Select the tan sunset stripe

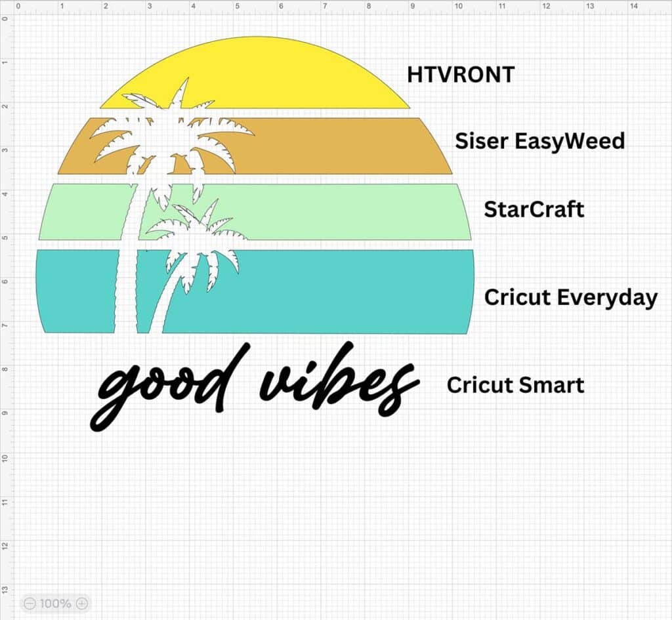(x=328, y=146)
